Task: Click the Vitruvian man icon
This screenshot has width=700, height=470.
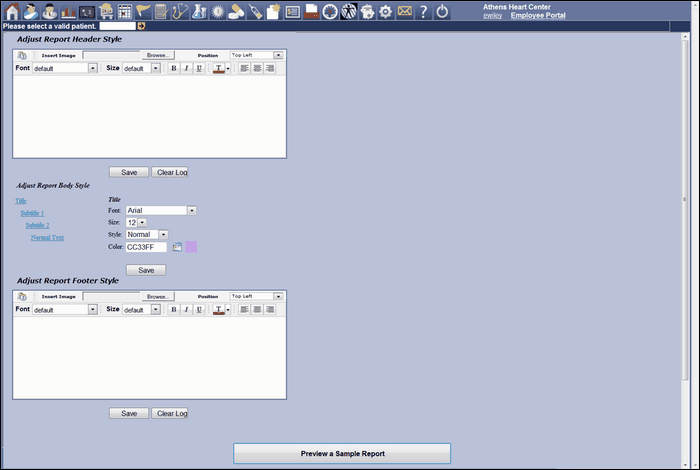Action: coord(349,12)
